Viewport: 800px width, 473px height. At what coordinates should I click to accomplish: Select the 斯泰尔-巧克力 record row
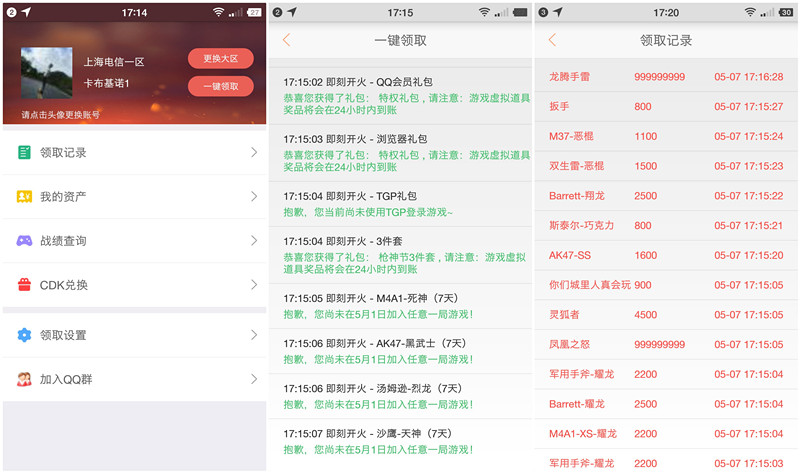coord(666,226)
